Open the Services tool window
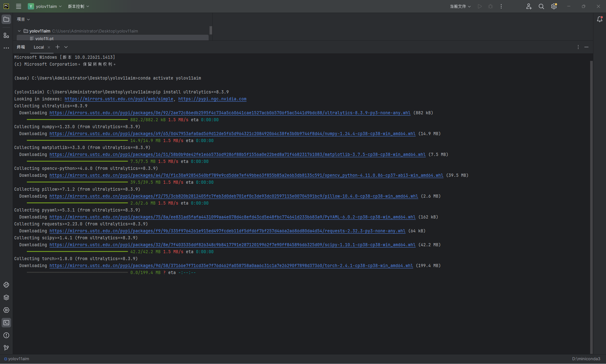The image size is (606, 364). [x=6, y=310]
